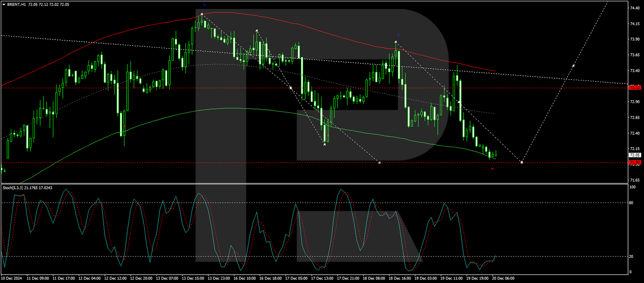Select the 17 Dec 21:00 time label
The image size is (644, 283).
(x=349, y=278)
